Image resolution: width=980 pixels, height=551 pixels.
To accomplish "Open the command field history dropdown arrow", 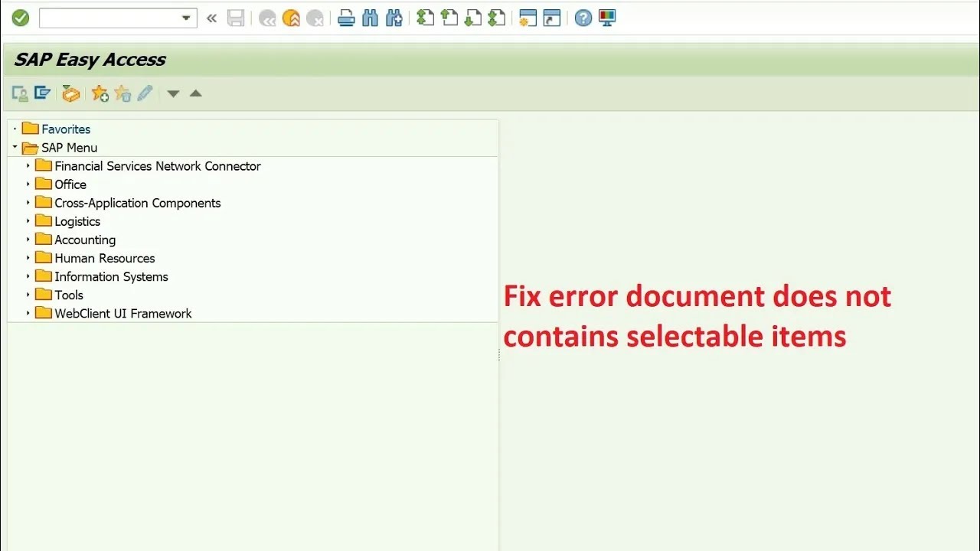I will 186,18.
